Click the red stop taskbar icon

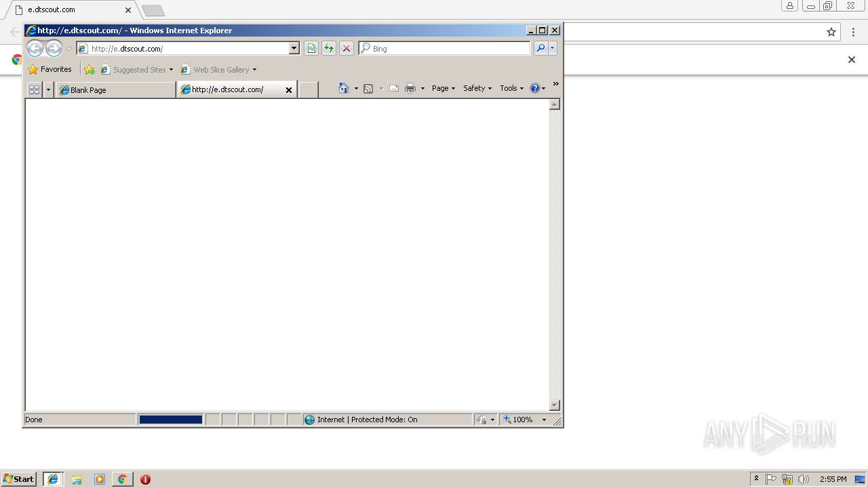145,479
